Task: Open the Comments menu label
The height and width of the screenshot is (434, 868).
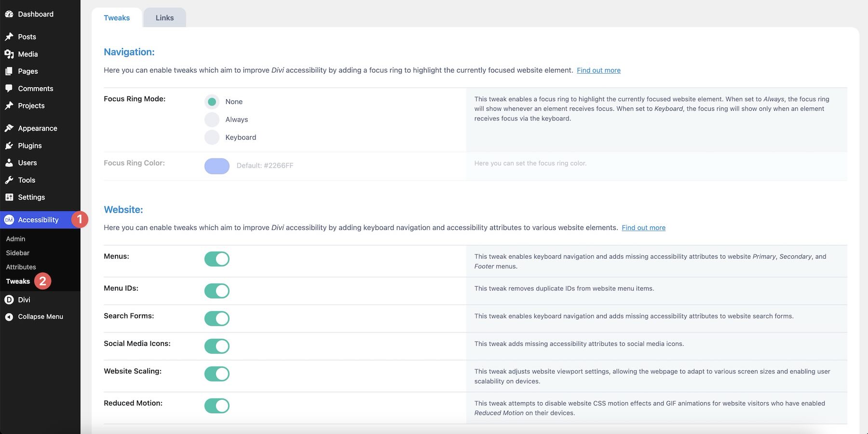Action: [x=36, y=89]
